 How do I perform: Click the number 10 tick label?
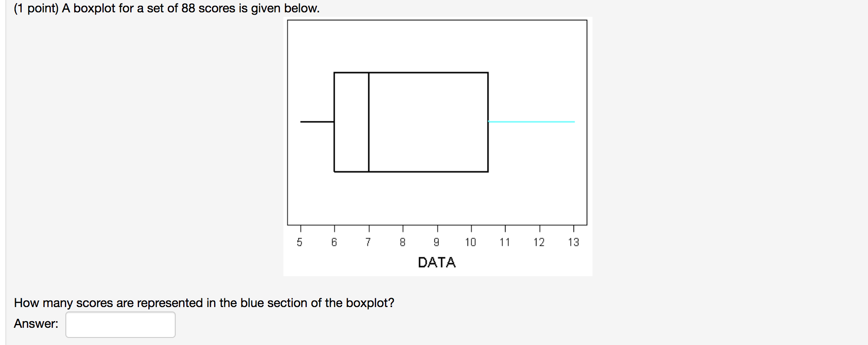pos(471,242)
